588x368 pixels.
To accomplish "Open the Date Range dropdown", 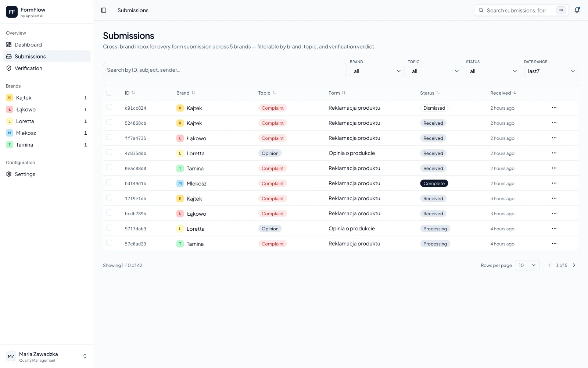I will point(551,71).
